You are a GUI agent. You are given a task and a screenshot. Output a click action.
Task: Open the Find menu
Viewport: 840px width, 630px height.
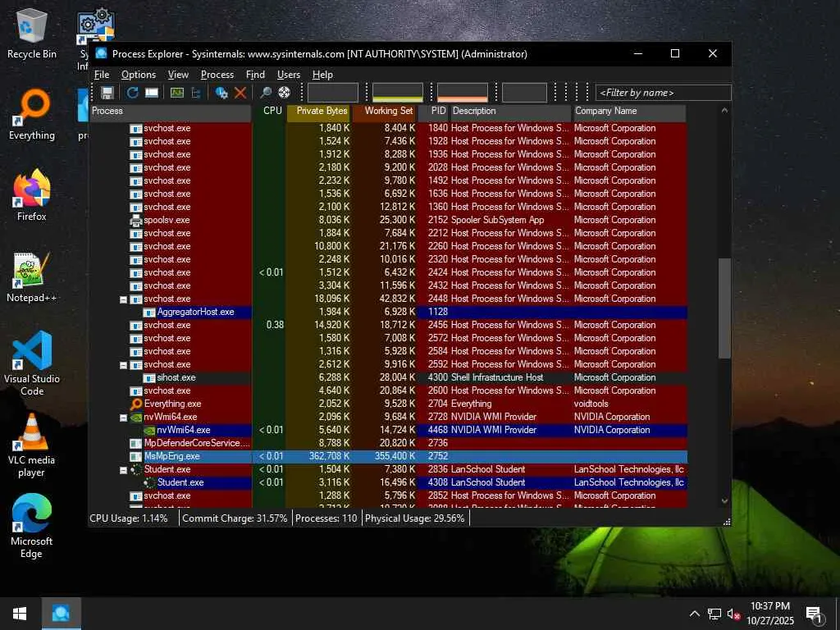(256, 75)
